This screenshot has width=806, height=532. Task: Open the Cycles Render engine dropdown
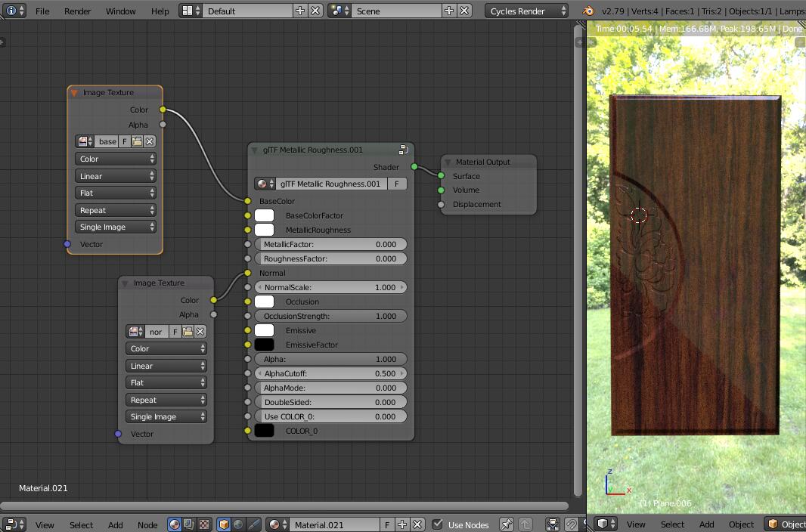coord(526,11)
